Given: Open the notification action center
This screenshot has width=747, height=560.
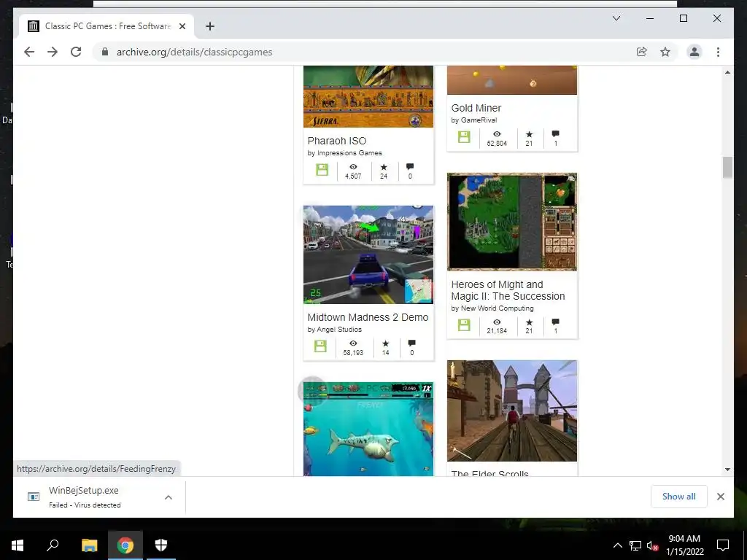Looking at the screenshot, I should pos(723,545).
